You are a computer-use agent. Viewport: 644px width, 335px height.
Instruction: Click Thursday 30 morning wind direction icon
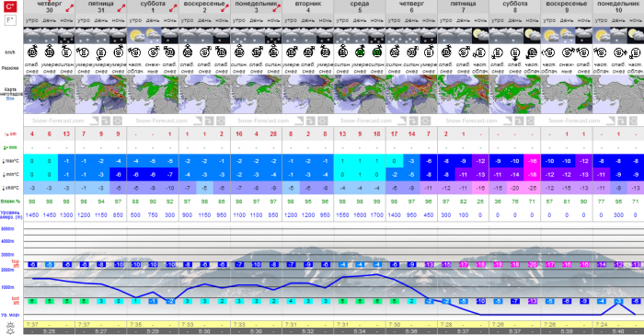click(32, 52)
